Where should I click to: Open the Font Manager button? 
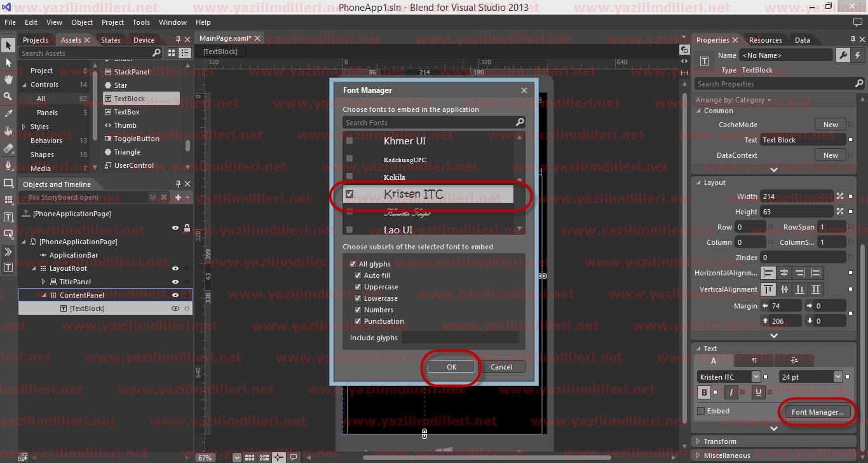(817, 412)
